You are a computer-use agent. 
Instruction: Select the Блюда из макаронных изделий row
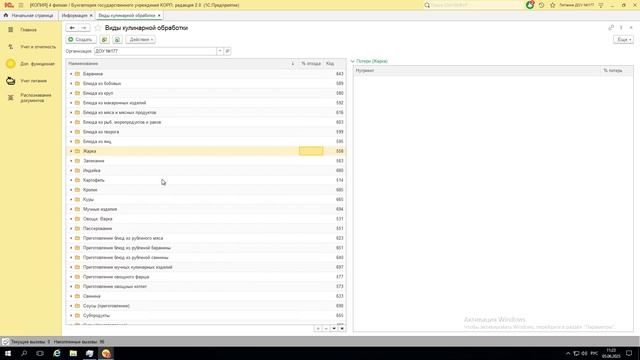[206, 103]
